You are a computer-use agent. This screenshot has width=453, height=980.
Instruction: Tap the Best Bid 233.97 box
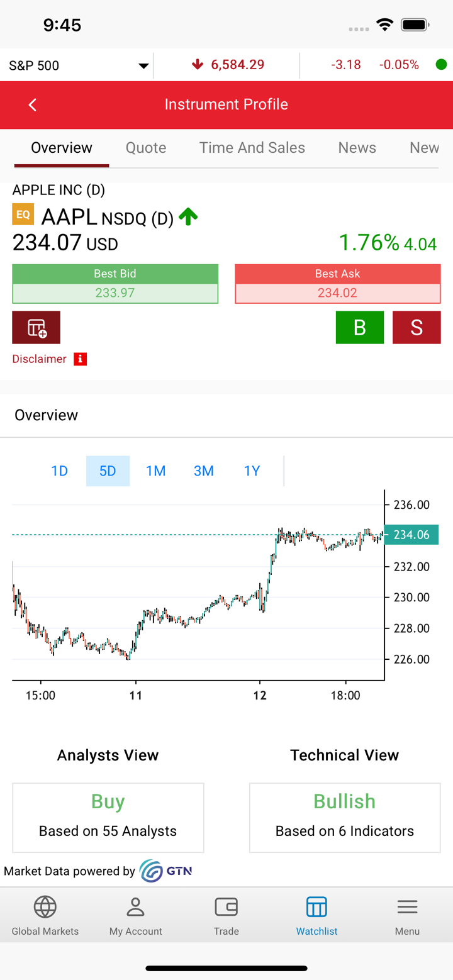pos(115,284)
